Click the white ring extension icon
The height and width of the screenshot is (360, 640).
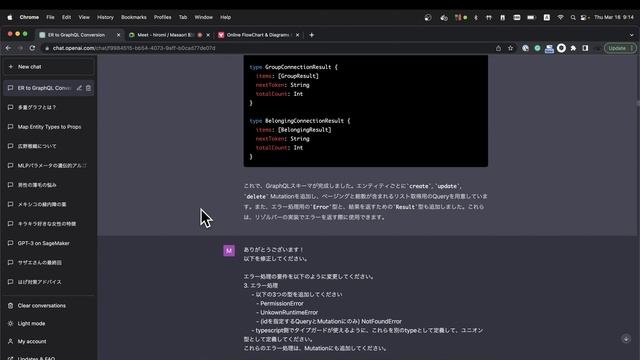coord(561,48)
